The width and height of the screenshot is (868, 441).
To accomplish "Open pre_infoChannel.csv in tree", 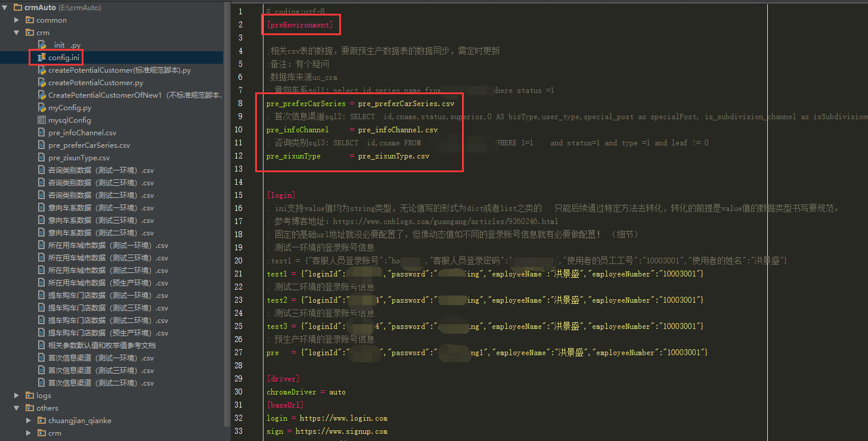I will 82,133.
